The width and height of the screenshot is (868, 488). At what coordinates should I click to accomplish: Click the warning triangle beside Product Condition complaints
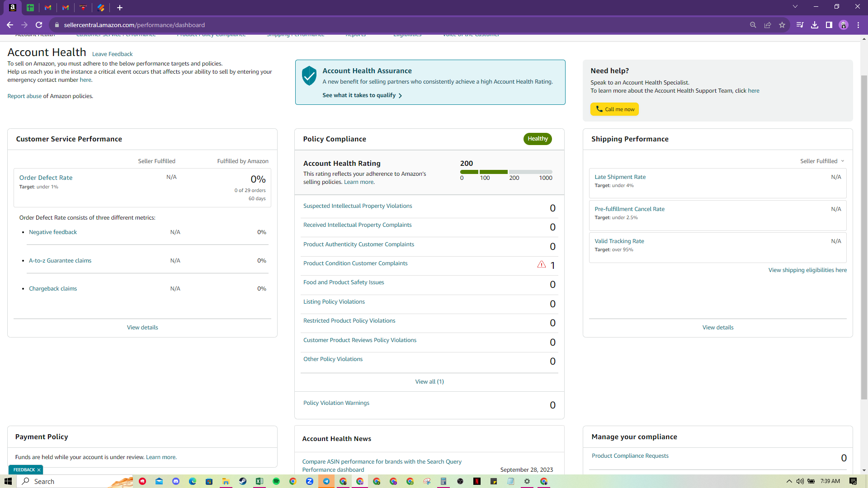pos(542,264)
